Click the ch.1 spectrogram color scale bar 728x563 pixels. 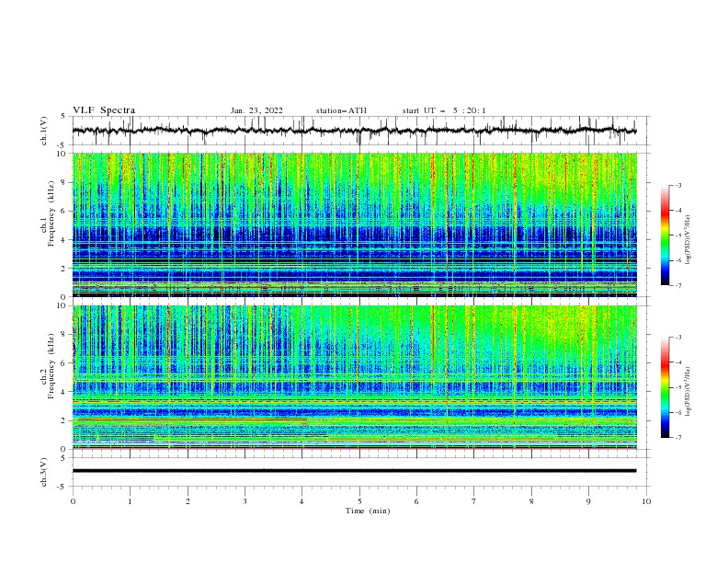click(665, 236)
